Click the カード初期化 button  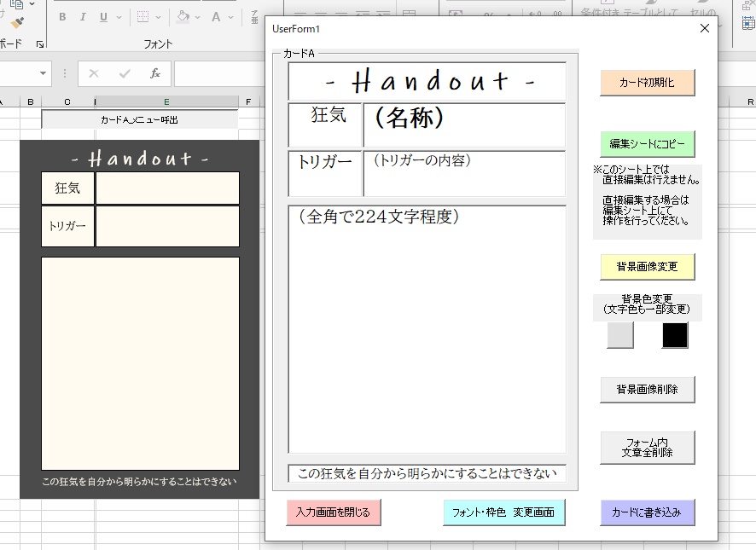pyautogui.click(x=647, y=83)
